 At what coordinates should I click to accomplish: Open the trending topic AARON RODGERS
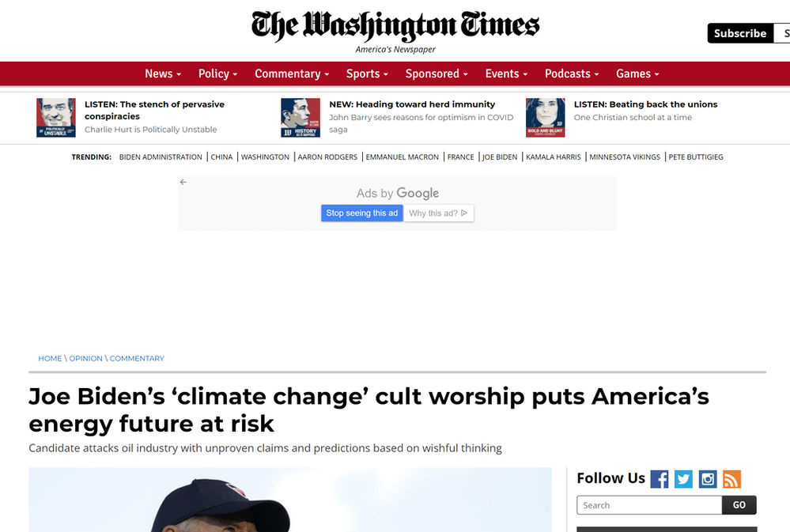tap(327, 157)
